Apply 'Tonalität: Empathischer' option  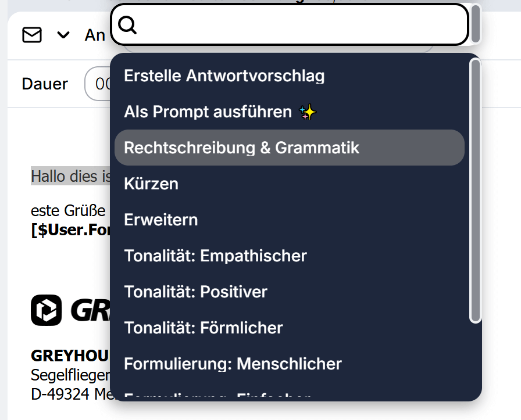(x=215, y=256)
